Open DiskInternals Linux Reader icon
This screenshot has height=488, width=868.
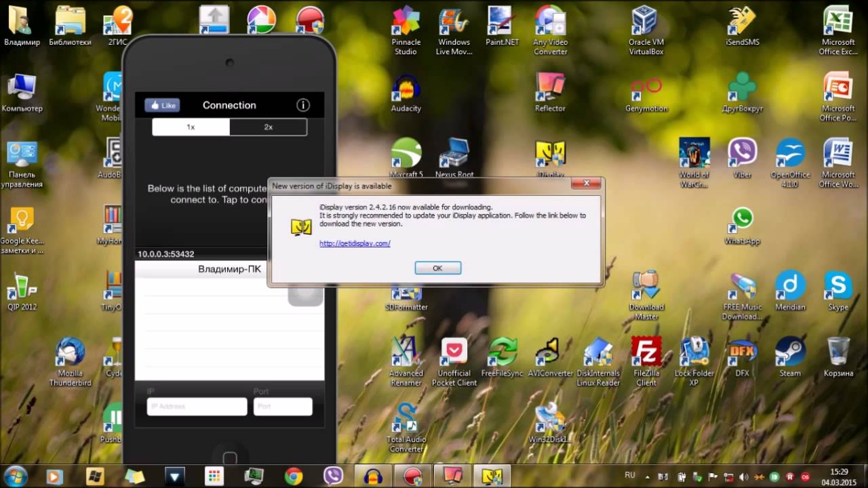598,362
